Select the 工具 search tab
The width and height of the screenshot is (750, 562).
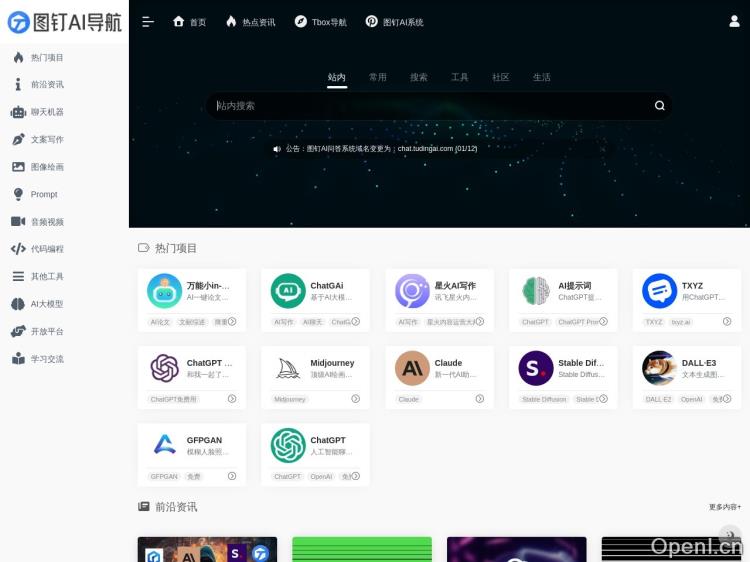tap(460, 77)
